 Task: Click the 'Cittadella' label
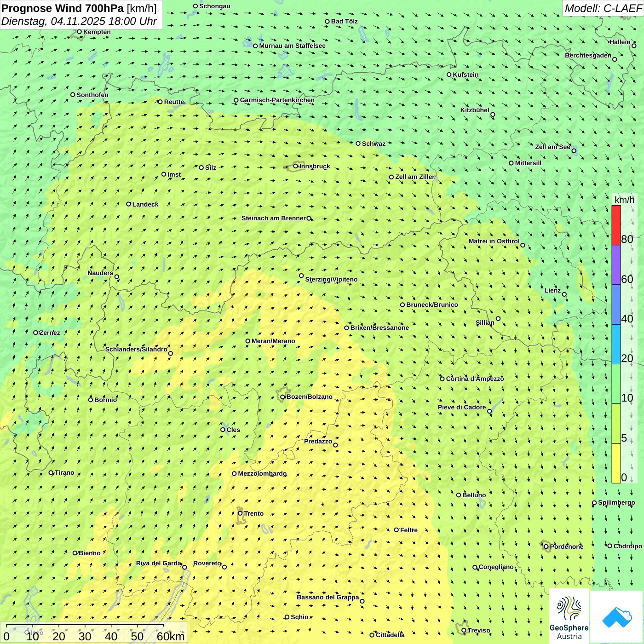390,635
